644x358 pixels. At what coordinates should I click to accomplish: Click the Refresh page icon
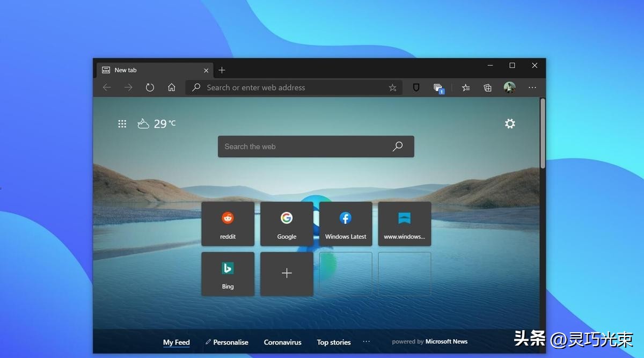click(x=150, y=87)
